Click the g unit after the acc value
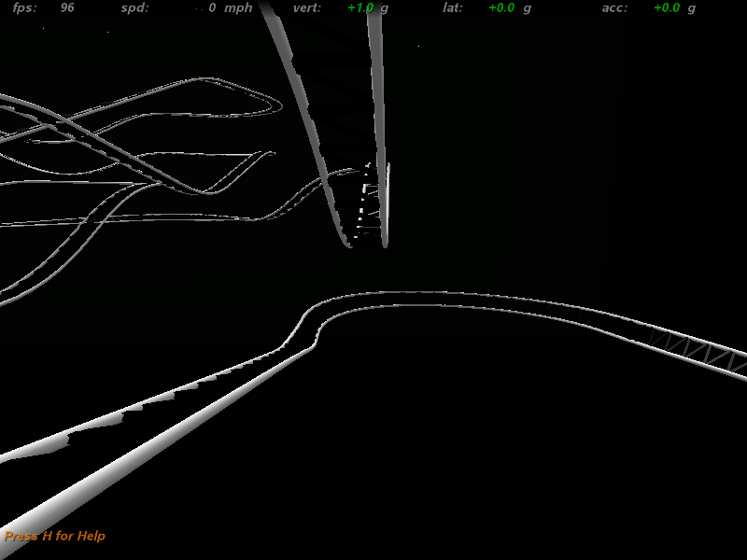The image size is (747, 560). click(692, 7)
